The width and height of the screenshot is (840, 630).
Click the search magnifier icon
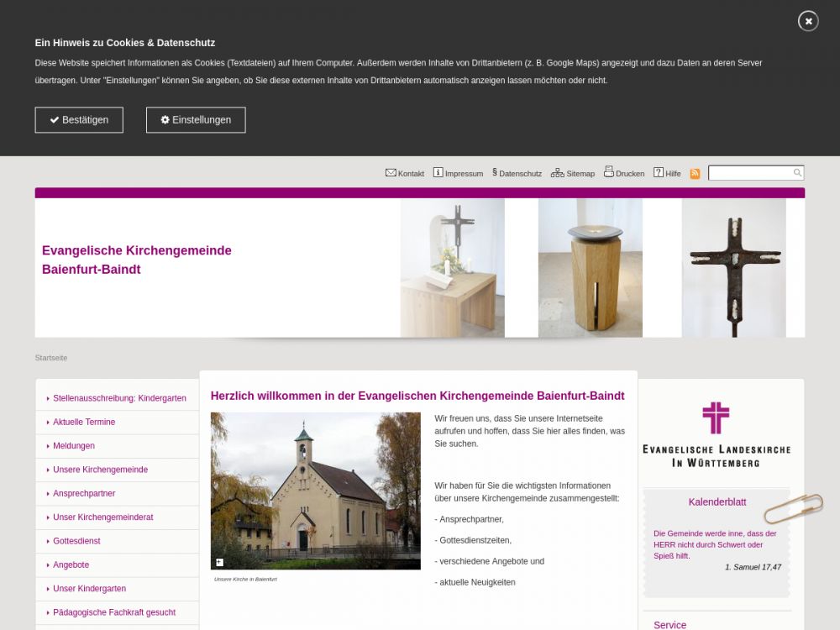tap(797, 173)
